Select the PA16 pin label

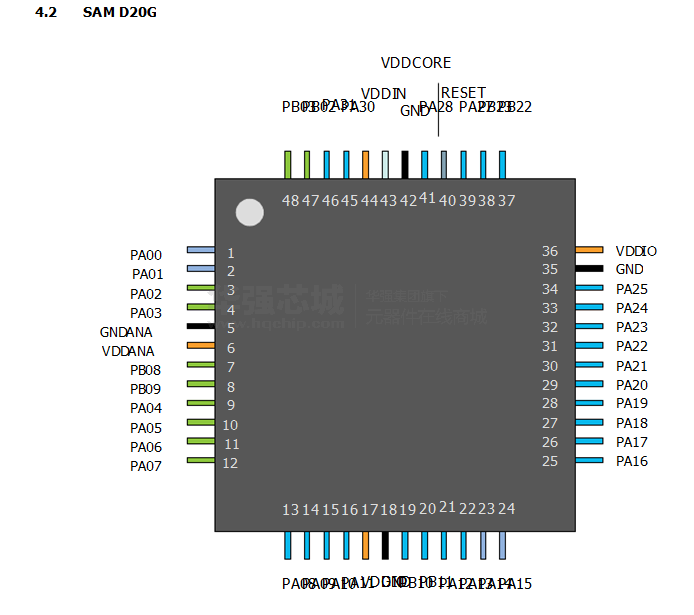click(x=632, y=461)
